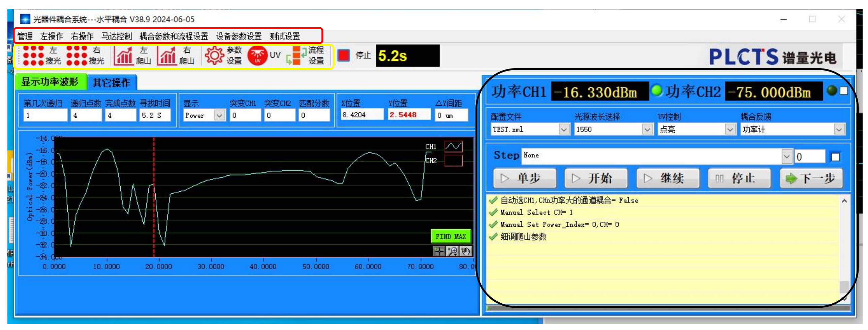
Task: Expand the 配置文件 TEST.xml dropdown
Action: click(564, 130)
